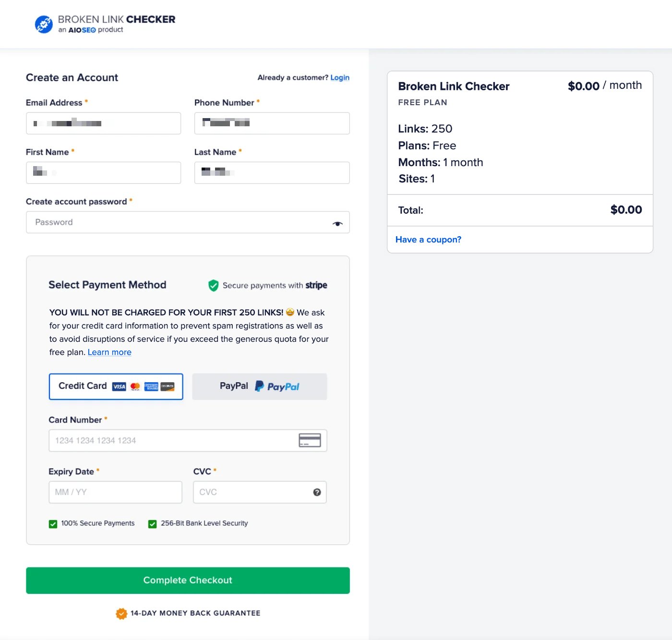
Task: Click the CVC help question mark icon
Action: pos(317,492)
